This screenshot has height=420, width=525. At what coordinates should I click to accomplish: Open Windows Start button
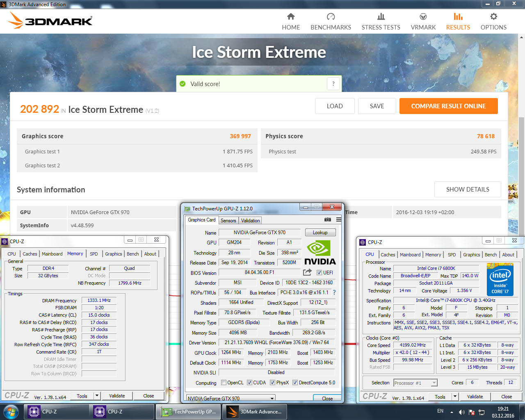pos(11,412)
